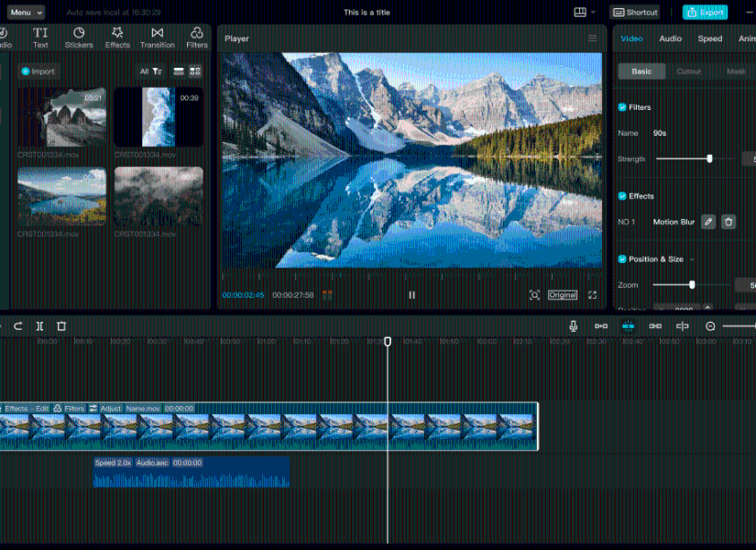Image resolution: width=756 pixels, height=550 pixels.
Task: Select the Text tool in the media toolbar
Action: pos(39,38)
